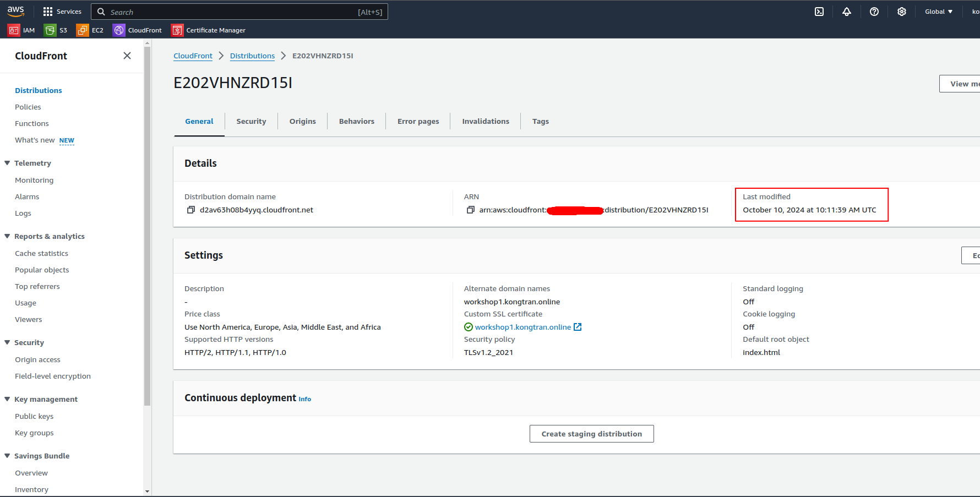
Task: Open external link icon beside SSL certificate
Action: [x=578, y=327]
